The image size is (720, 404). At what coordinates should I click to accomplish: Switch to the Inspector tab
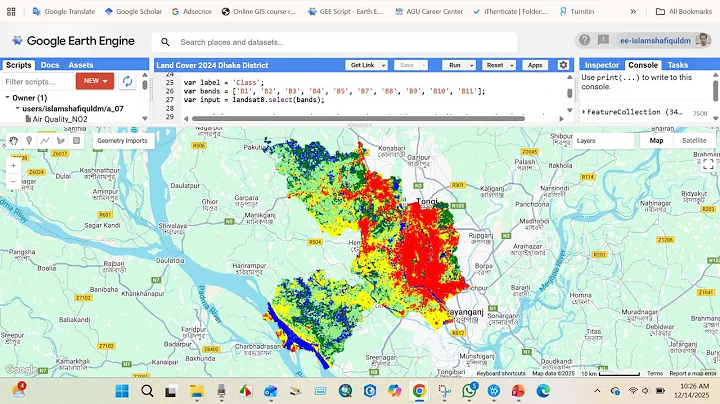[602, 65]
